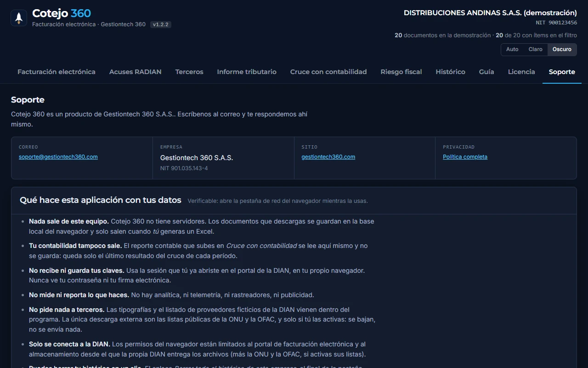Viewport: 588px width, 368px height.
Task: Go to the Acuses RADIAN tab
Action: 135,72
